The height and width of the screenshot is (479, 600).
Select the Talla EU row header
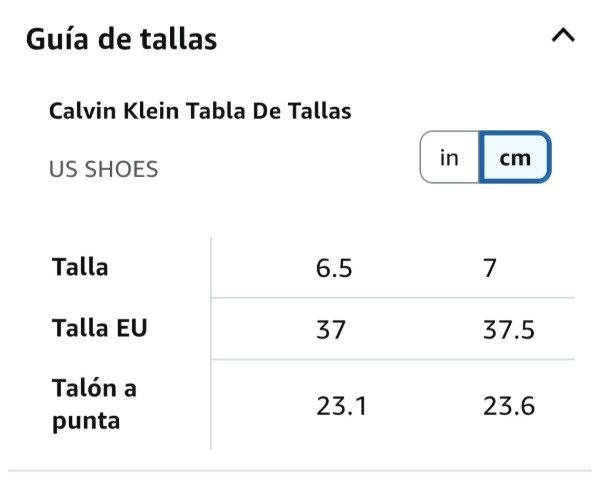[100, 327]
